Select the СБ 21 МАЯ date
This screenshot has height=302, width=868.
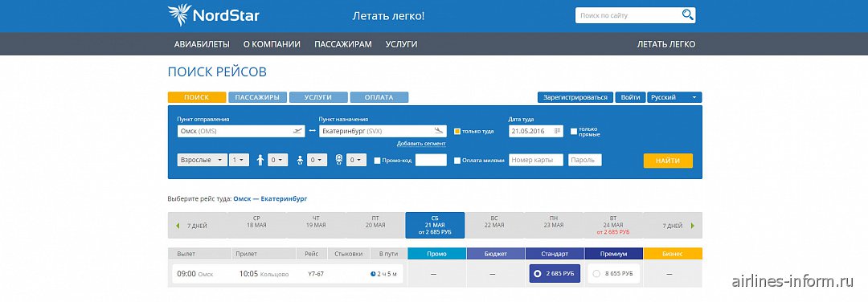coord(435,225)
